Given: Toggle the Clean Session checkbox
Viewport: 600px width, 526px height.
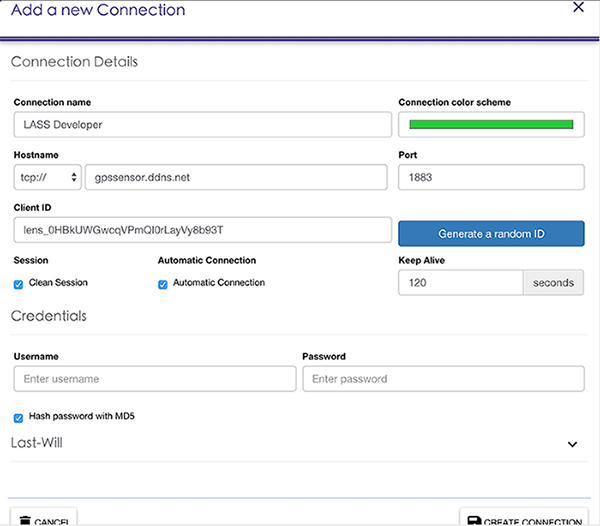Looking at the screenshot, I should click(x=18, y=284).
